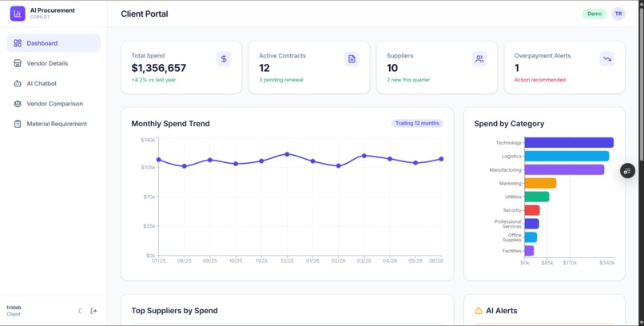This screenshot has height=326, width=644.
Task: Click the trending-down icon in Overpayment Alerts
Action: [x=607, y=58]
